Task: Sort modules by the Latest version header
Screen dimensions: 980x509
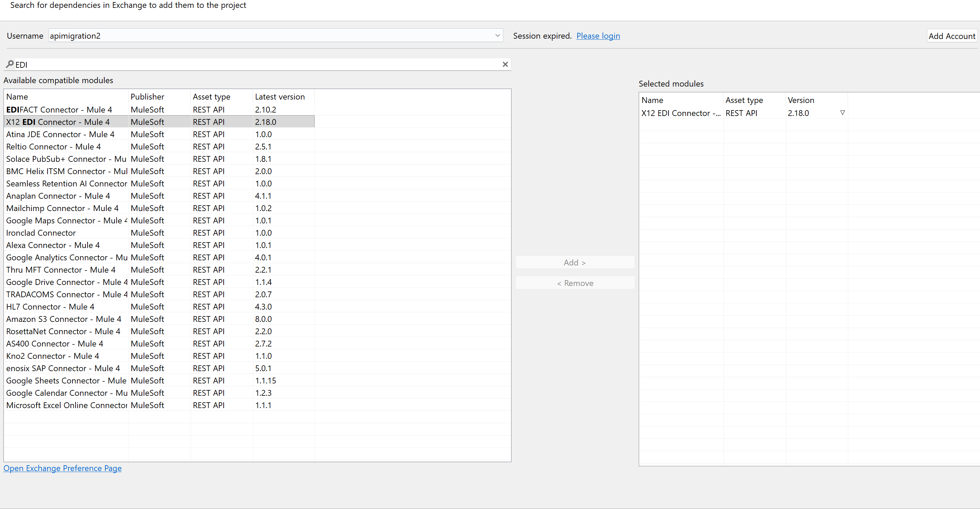Action: 280,96
